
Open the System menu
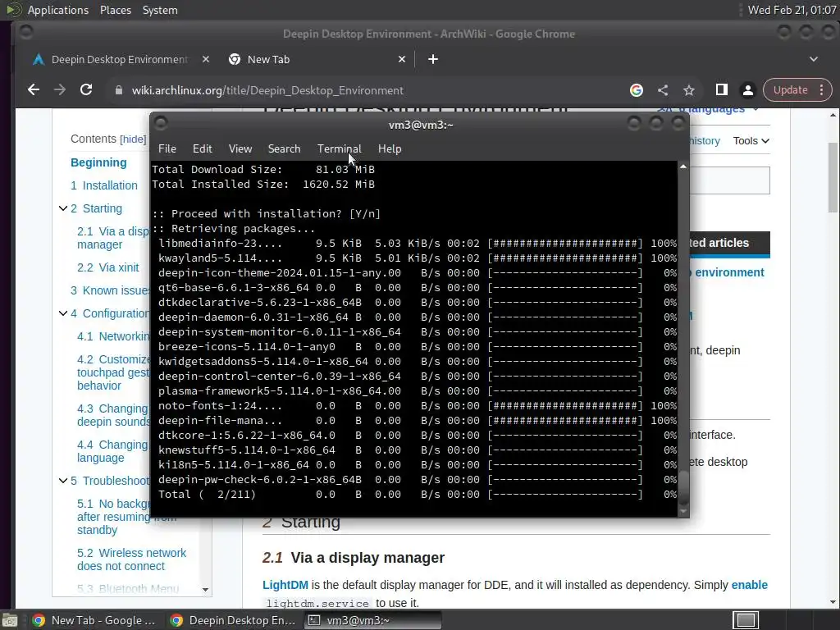point(160,10)
